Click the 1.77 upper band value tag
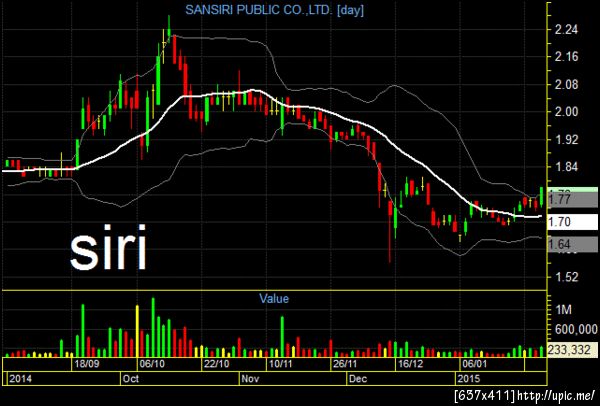This screenshot has width=600, height=406. 572,199
